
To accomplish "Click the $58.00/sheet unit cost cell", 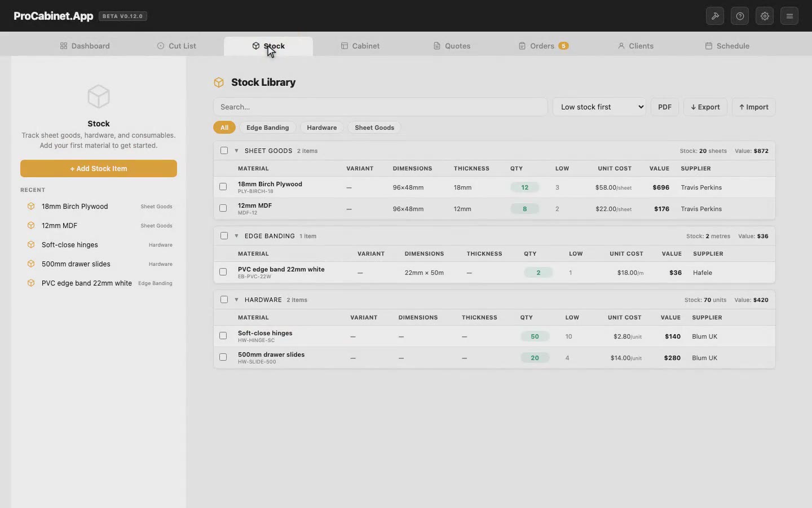I will coord(614,187).
